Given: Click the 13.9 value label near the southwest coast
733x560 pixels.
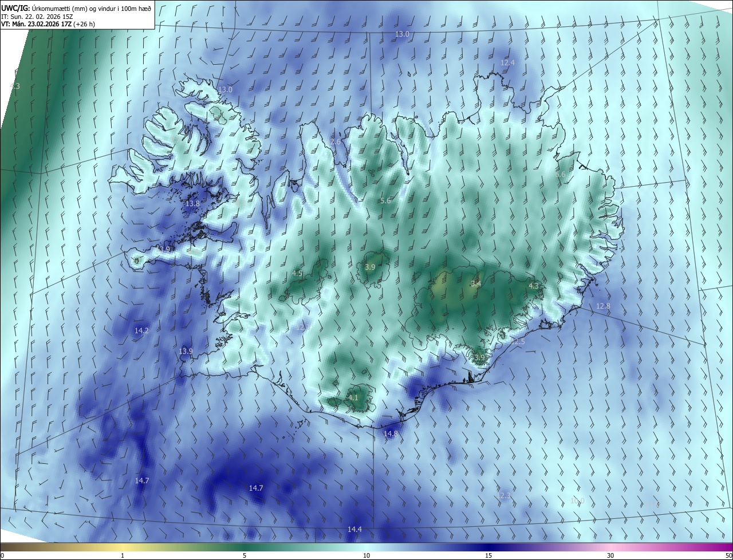Looking at the screenshot, I should coord(185,351).
